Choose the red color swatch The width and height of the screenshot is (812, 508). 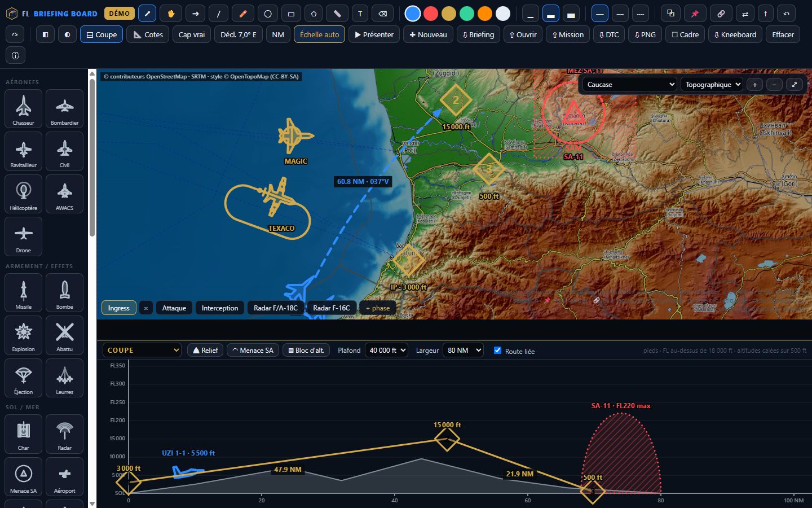431,14
